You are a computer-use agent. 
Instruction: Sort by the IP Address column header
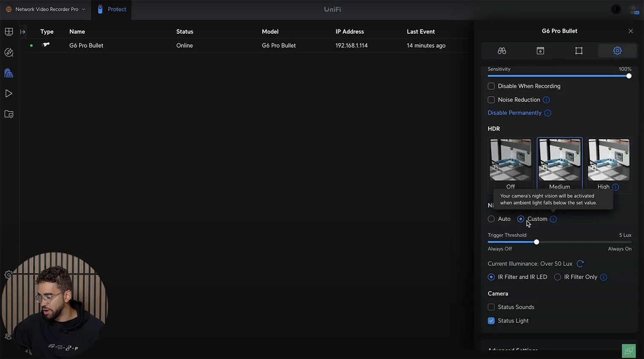(x=350, y=32)
